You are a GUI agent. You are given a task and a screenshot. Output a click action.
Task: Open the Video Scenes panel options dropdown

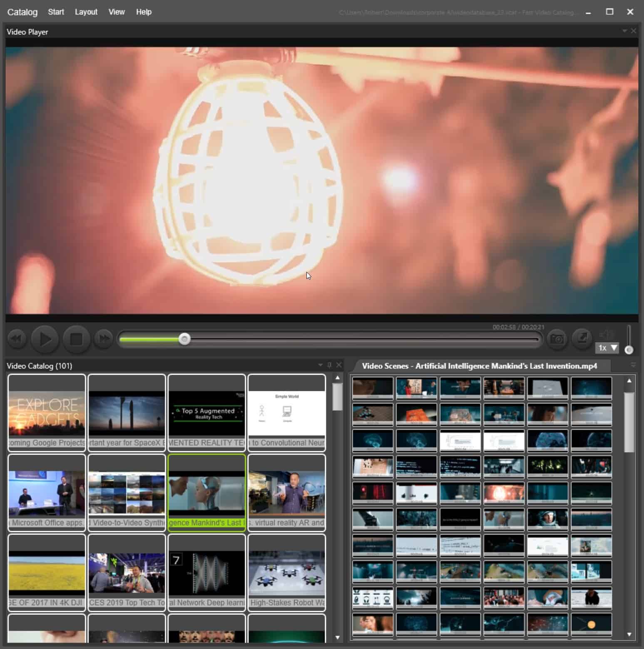tap(633, 365)
